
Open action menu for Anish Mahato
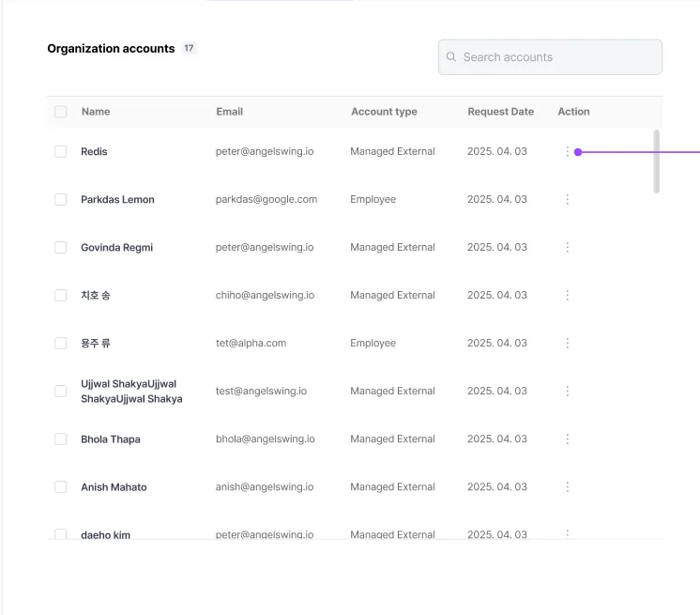point(567,487)
